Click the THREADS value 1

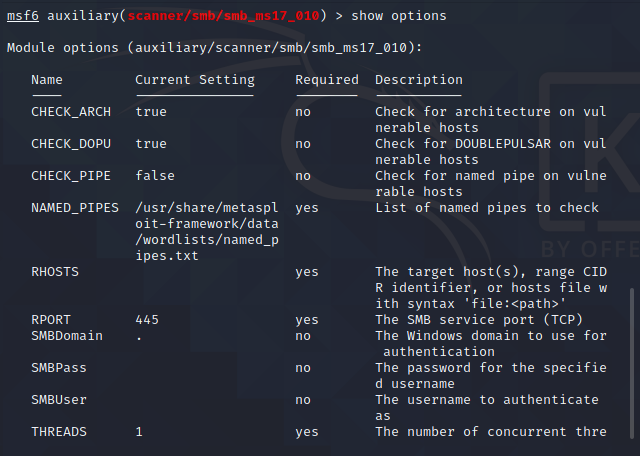(x=139, y=432)
